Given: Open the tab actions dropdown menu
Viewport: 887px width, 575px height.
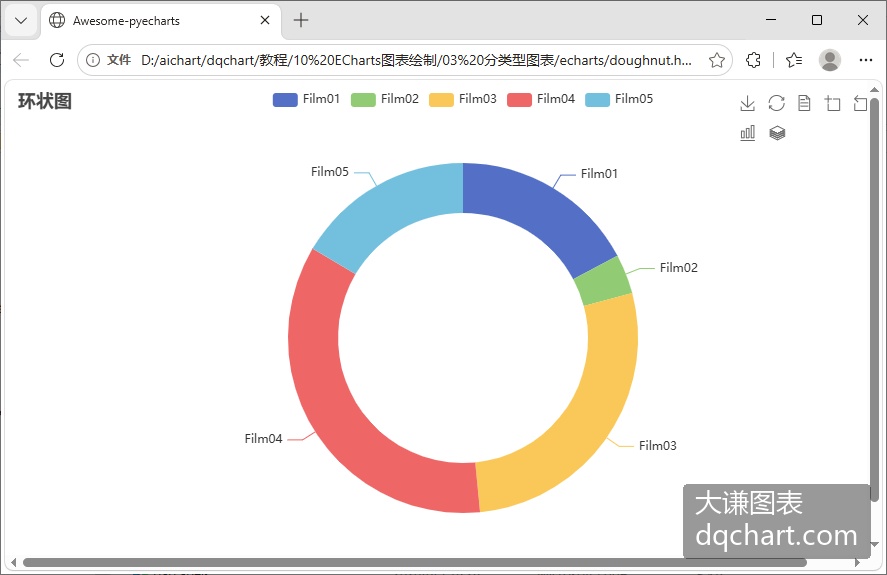Looking at the screenshot, I should [21, 21].
